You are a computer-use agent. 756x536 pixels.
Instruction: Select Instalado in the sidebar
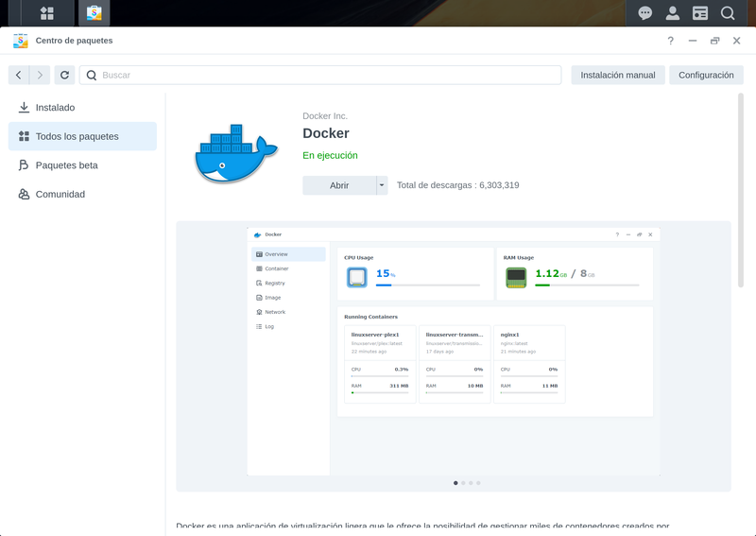pos(82,108)
